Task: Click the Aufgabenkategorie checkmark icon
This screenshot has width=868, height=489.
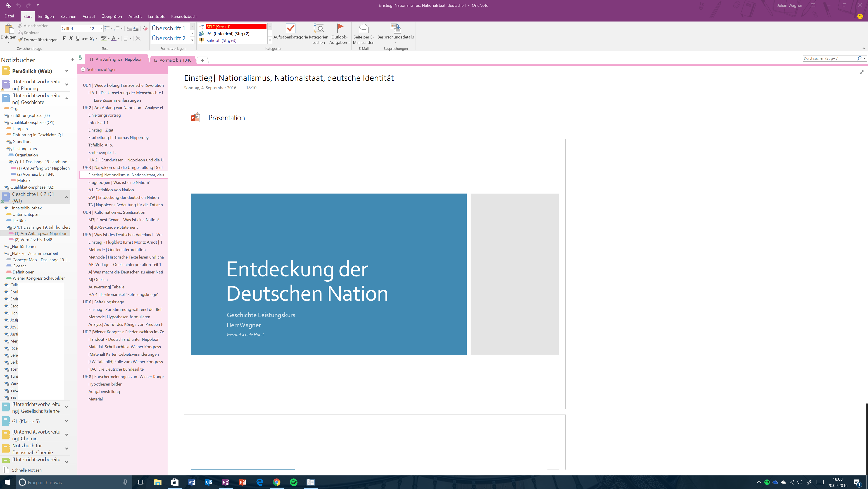Action: 290,29
